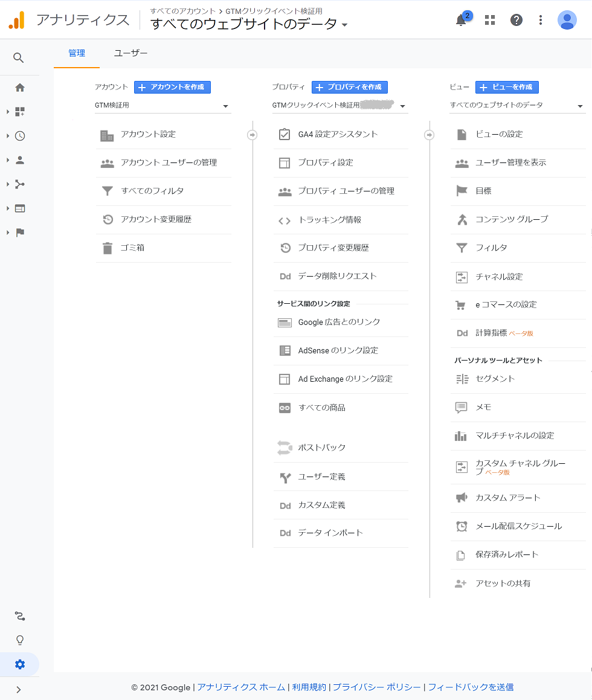Switch to the 管理 tab
592x700 pixels.
(77, 53)
